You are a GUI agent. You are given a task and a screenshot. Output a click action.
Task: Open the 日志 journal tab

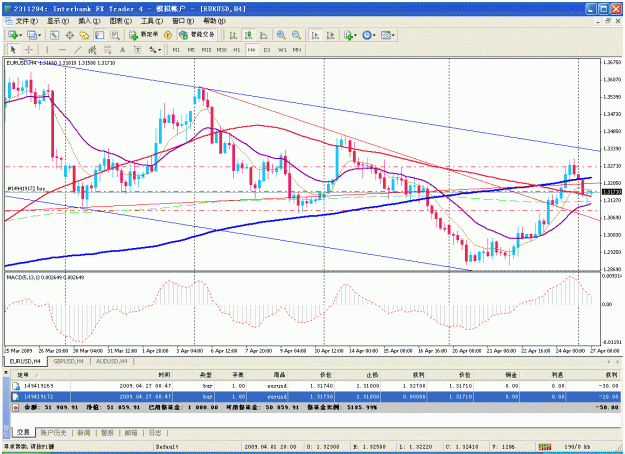[155, 432]
